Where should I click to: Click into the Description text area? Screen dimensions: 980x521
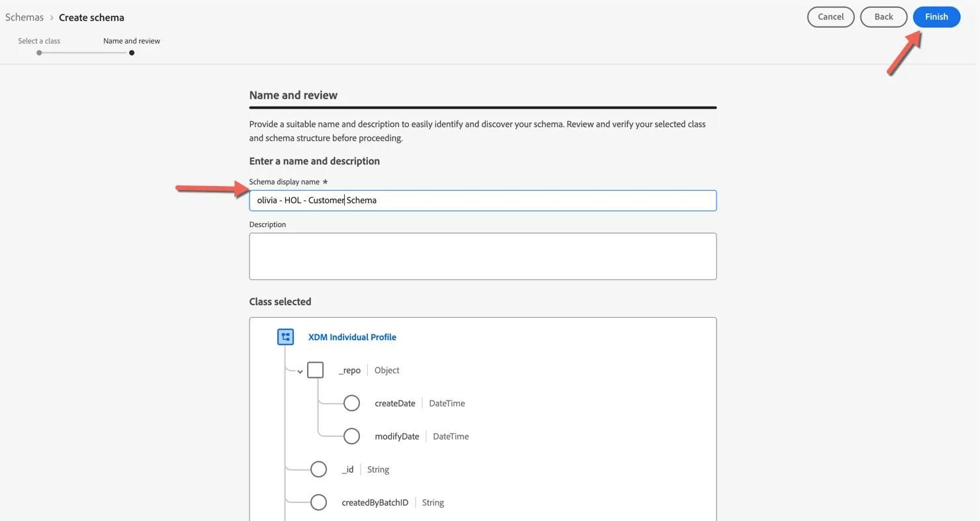[482, 256]
